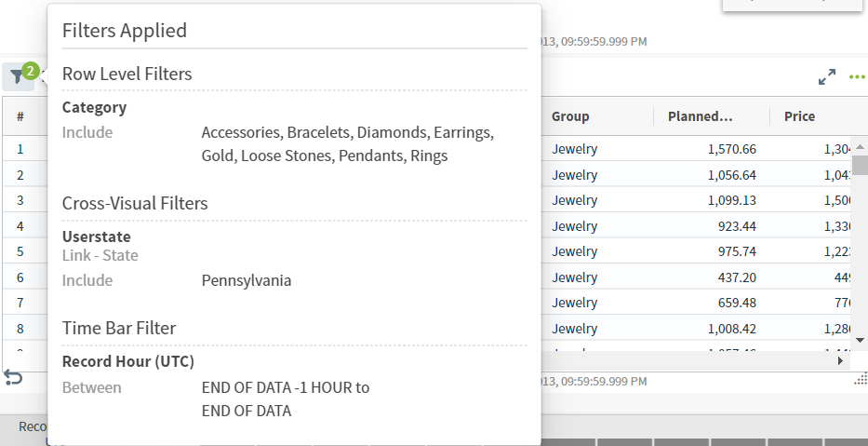Click the vertical scrollbar thumb
The height and width of the screenshot is (446, 868).
(x=860, y=166)
